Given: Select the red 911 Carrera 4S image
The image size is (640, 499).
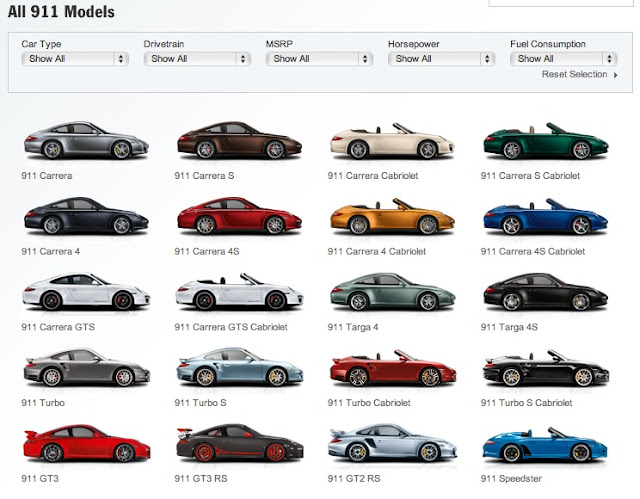Looking at the screenshot, I should tap(239, 216).
